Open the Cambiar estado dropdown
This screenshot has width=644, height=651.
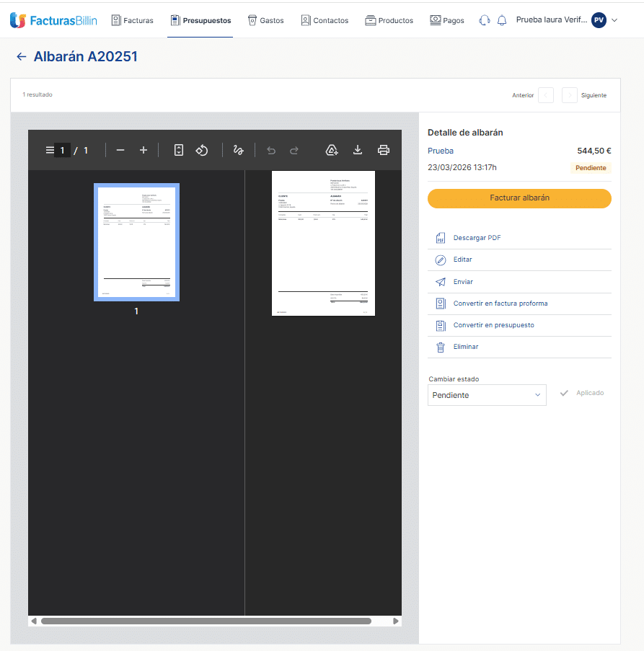click(x=487, y=395)
